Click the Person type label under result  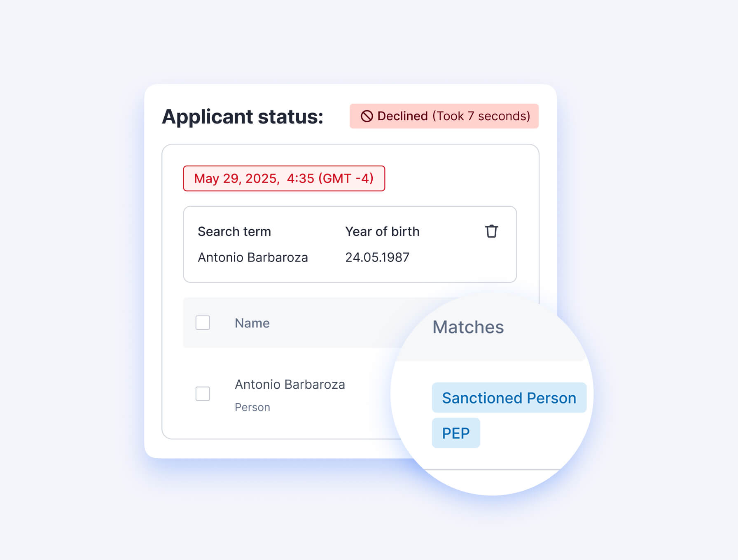252,407
